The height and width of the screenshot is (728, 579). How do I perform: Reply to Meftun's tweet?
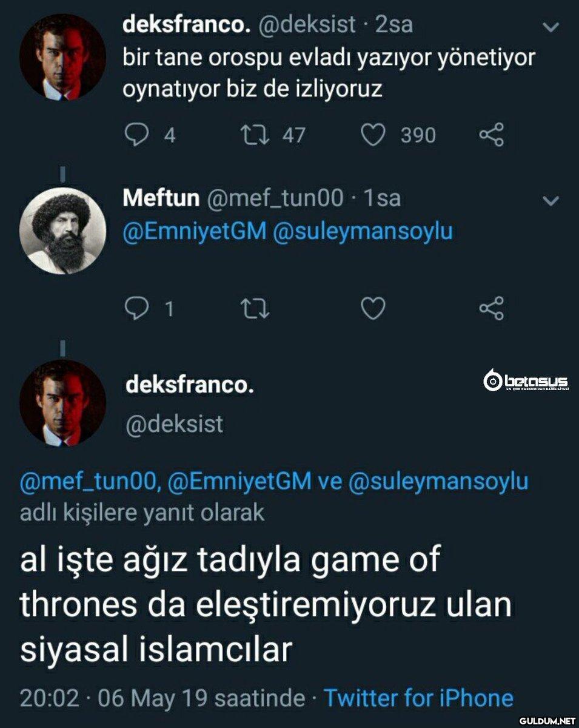(x=136, y=309)
